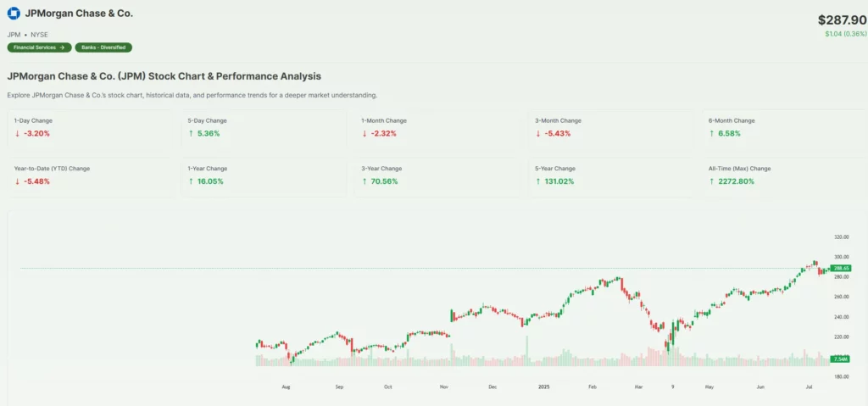This screenshot has height=406, width=868.
Task: Click the JPMorgan Chase logo icon
Action: 13,14
